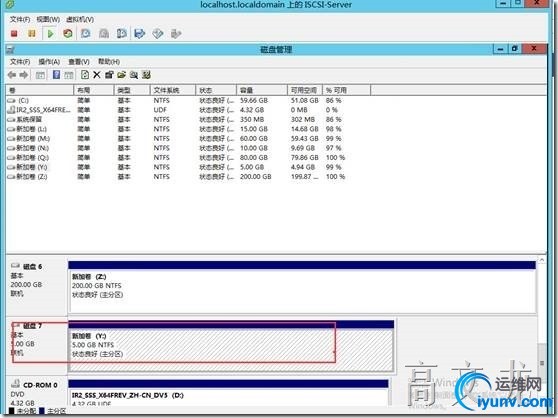The width and height of the screenshot is (558, 418).
Task: Restore the 磁盘管理 window size
Action: click(x=514, y=49)
